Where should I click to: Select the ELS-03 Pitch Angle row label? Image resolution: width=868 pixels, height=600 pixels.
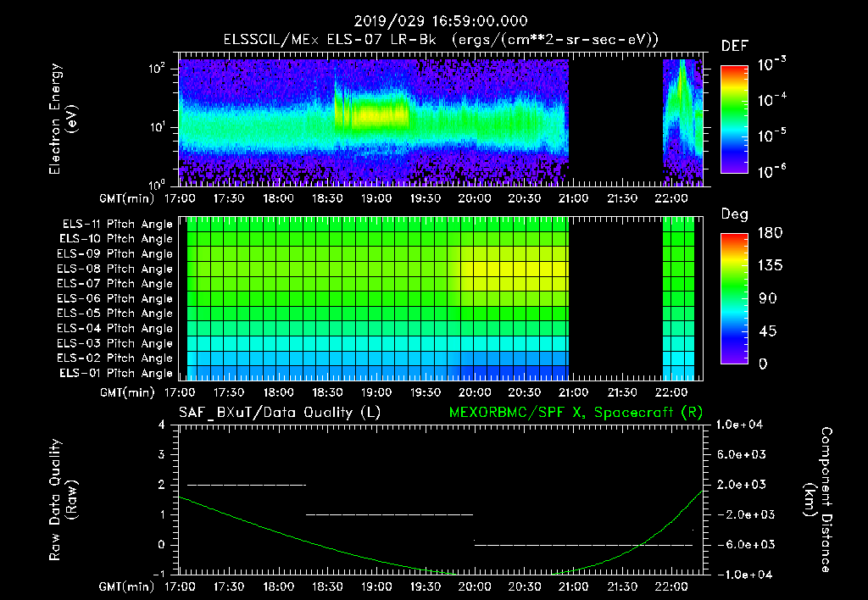point(115,343)
